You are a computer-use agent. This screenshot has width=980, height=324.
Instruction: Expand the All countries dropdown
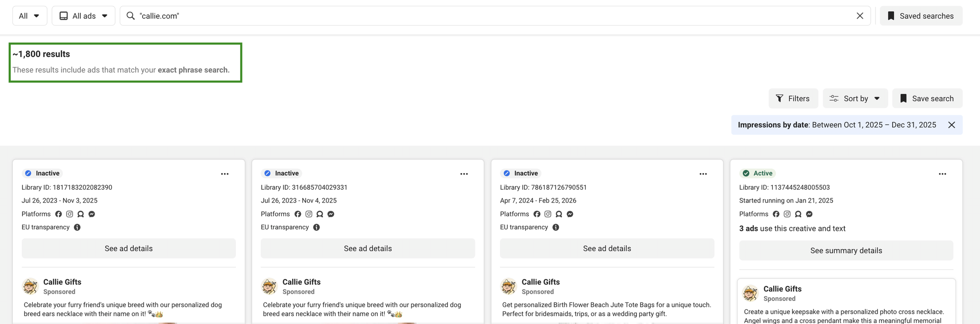[x=29, y=16]
